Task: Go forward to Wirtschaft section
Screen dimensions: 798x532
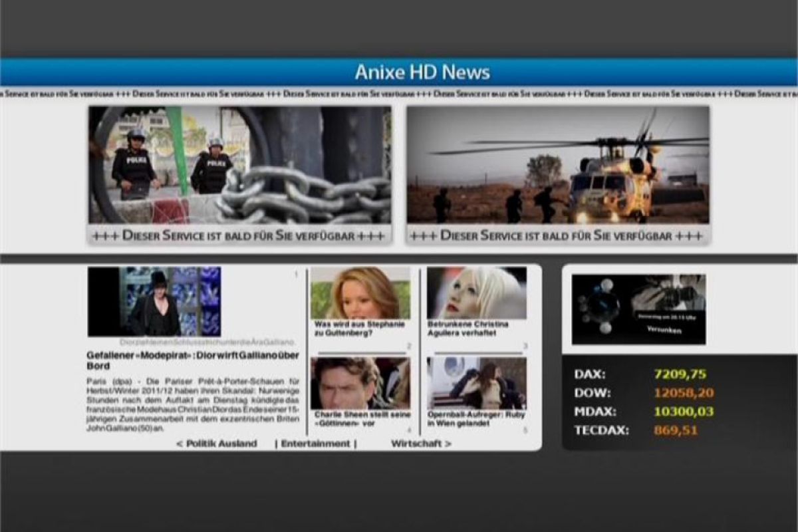Action: point(421,444)
